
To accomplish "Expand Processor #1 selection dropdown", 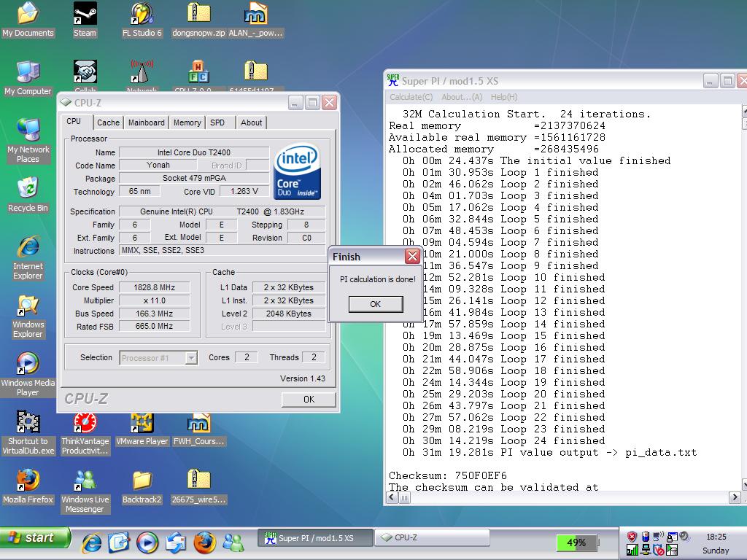I will click(x=191, y=357).
